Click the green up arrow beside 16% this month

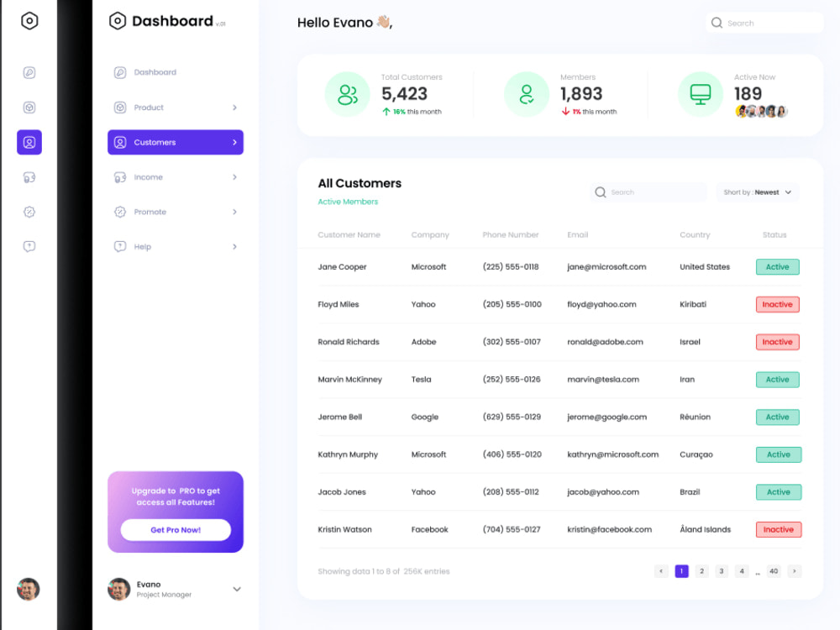386,112
